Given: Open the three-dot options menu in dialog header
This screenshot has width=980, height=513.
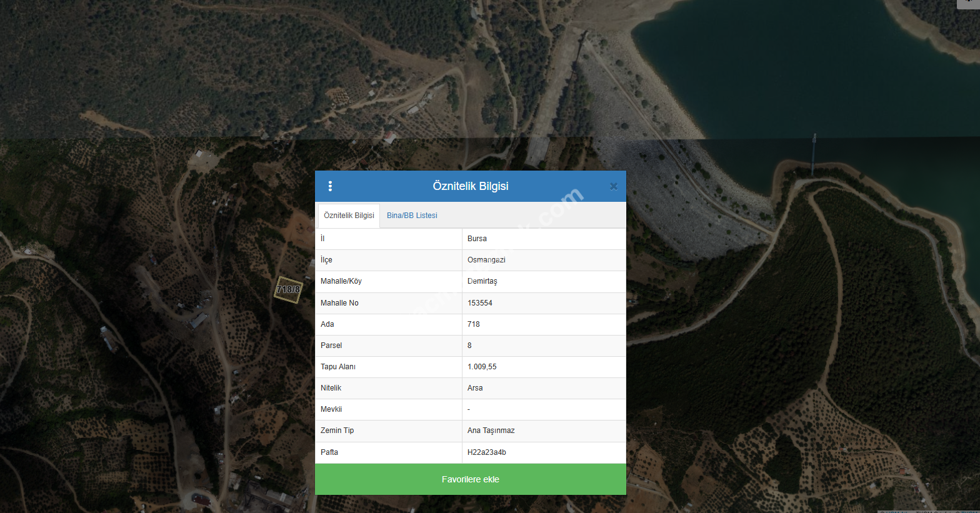Looking at the screenshot, I should 330,186.
